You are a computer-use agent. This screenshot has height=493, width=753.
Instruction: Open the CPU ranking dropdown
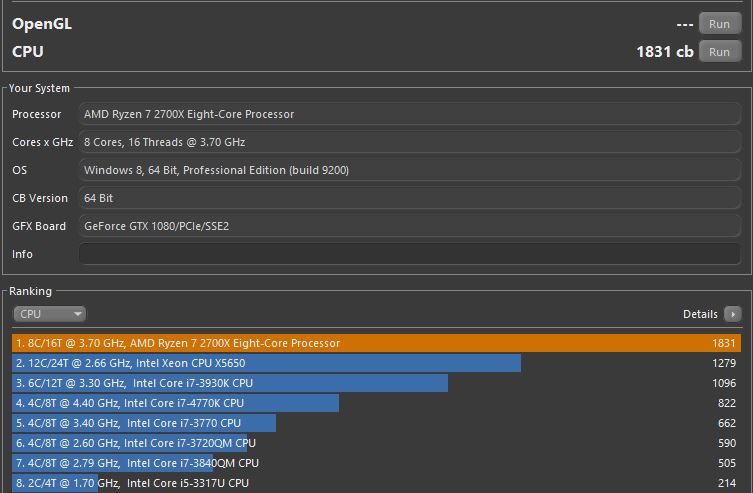tap(49, 314)
